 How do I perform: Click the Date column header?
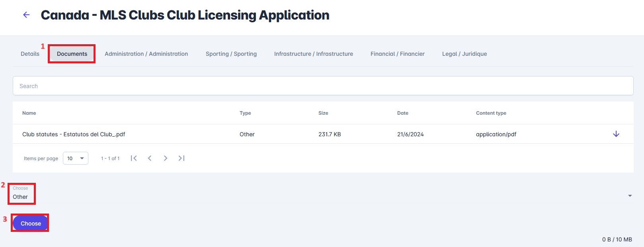(402, 113)
